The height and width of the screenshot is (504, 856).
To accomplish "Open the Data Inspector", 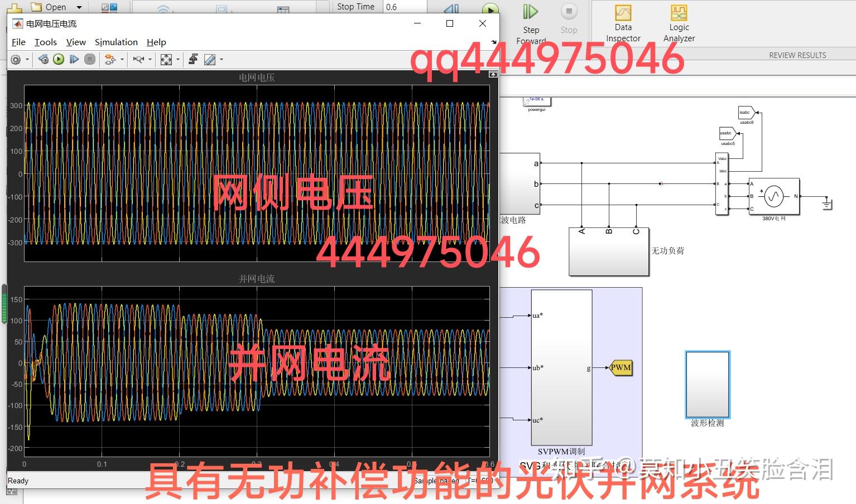I will pos(623,23).
